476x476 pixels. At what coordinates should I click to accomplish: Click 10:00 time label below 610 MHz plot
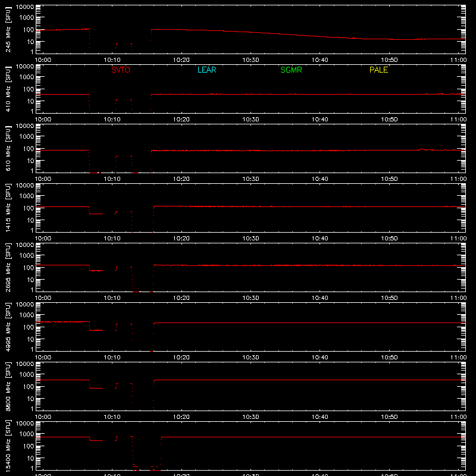[43, 179]
